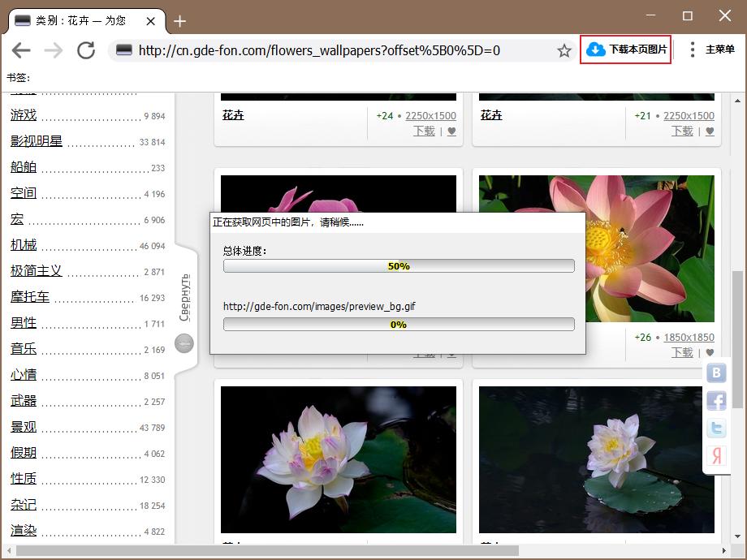Browse the 音乐 category in the sidebar

pos(24,349)
